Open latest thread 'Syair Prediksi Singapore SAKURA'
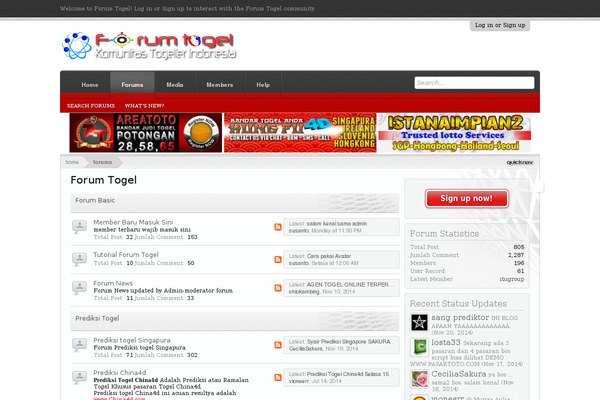Image resolution: width=600 pixels, height=400 pixels. point(350,341)
